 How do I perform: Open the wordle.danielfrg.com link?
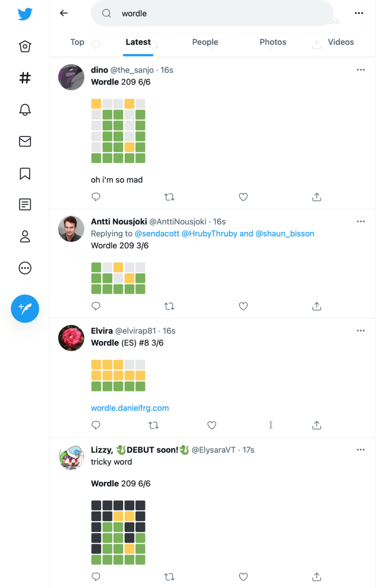click(x=130, y=408)
